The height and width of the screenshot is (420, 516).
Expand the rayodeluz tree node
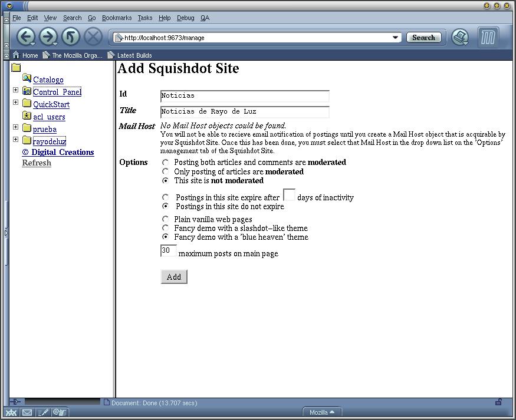[15, 140]
